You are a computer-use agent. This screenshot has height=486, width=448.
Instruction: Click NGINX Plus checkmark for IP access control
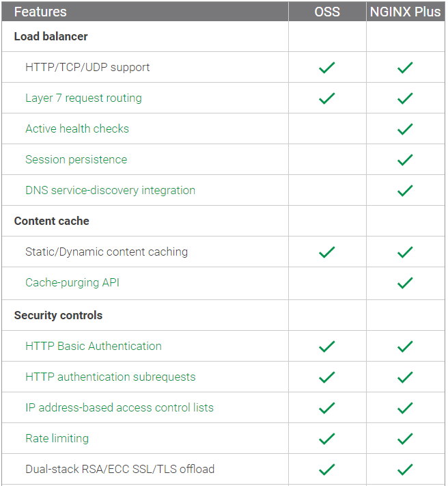click(405, 407)
